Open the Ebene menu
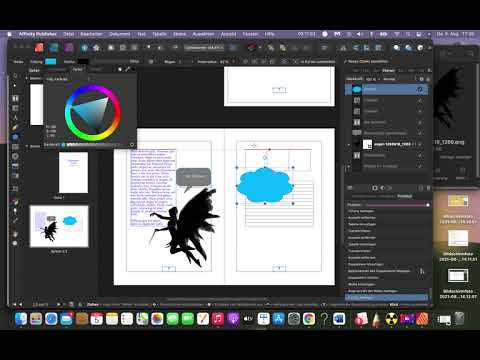Image resolution: width=480 pixels, height=360 pixels. click(x=179, y=34)
